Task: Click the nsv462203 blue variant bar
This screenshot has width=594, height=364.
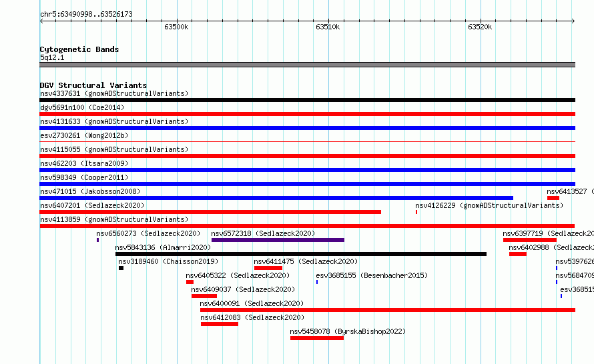Action: pyautogui.click(x=307, y=170)
